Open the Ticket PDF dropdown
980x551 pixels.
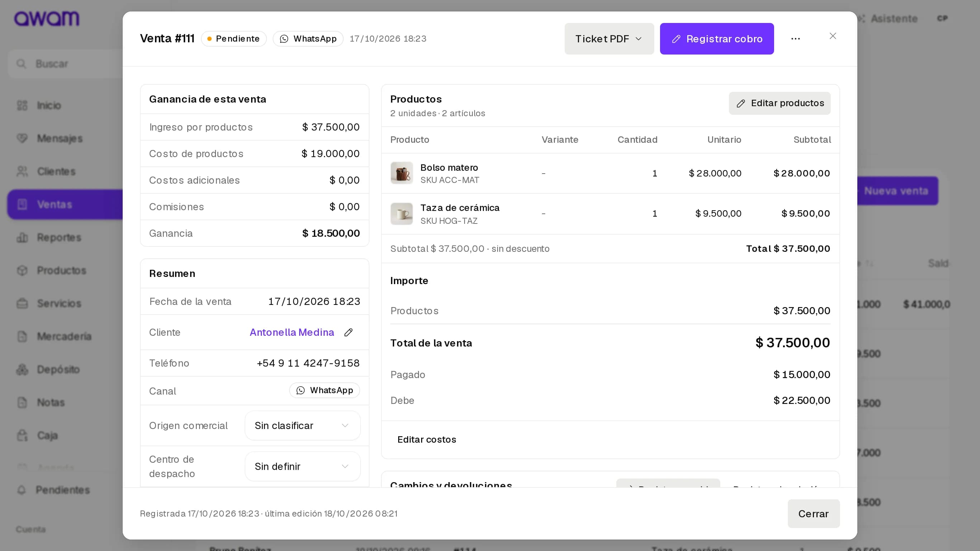[609, 39]
